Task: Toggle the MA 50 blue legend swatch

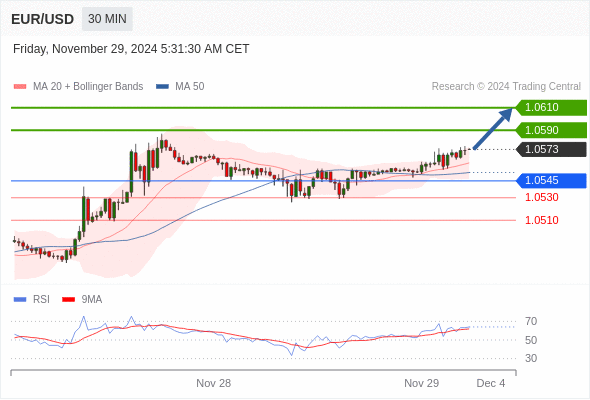Action: [x=162, y=87]
